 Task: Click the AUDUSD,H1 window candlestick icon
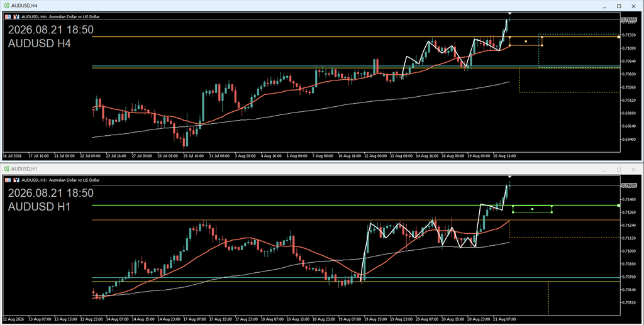[x=6, y=169]
